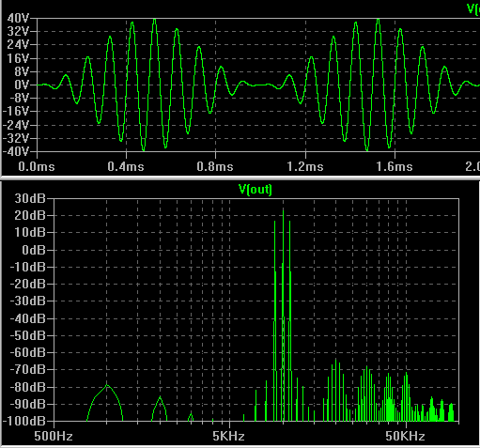The height and width of the screenshot is (448, 480).
Task: Select the 0.4ms time axis label
Action: pos(126,166)
